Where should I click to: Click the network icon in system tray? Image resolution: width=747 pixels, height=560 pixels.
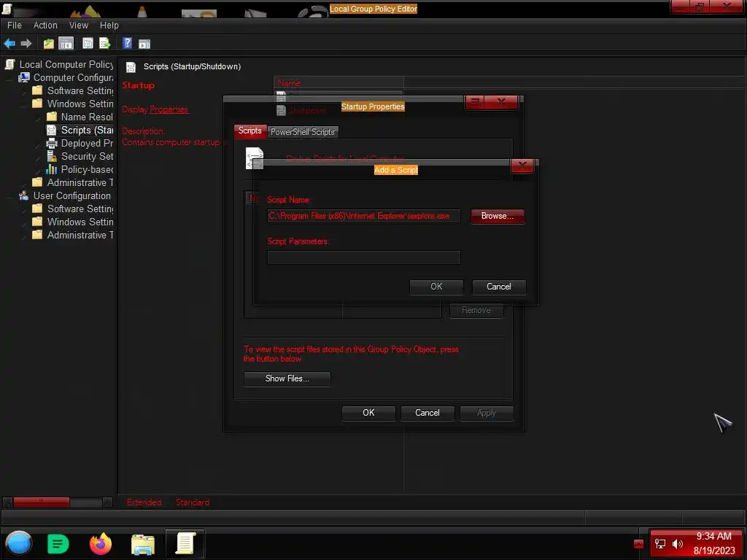[660, 544]
